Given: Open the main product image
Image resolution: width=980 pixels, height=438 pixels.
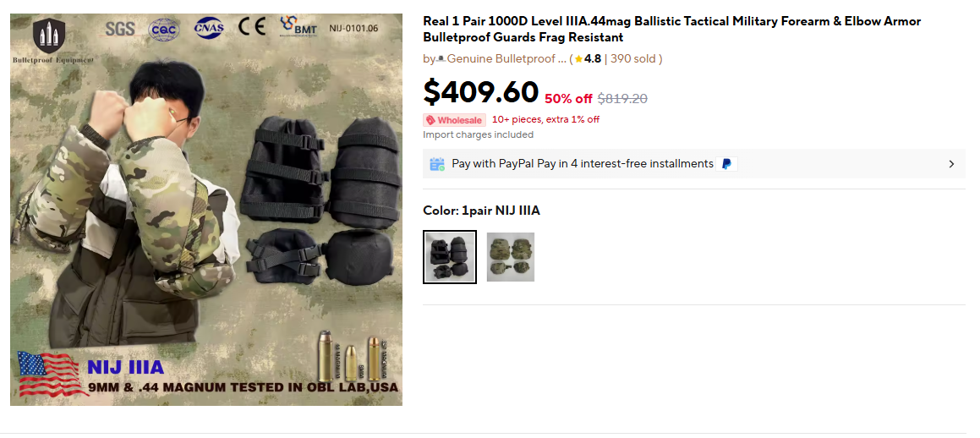Looking at the screenshot, I should 206,210.
